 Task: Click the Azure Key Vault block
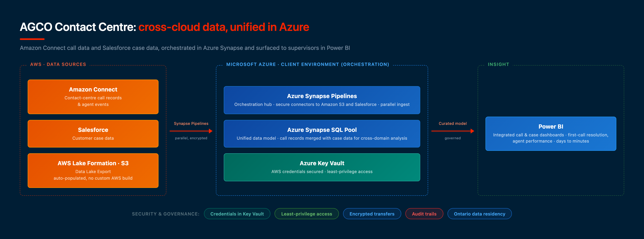[x=322, y=167]
